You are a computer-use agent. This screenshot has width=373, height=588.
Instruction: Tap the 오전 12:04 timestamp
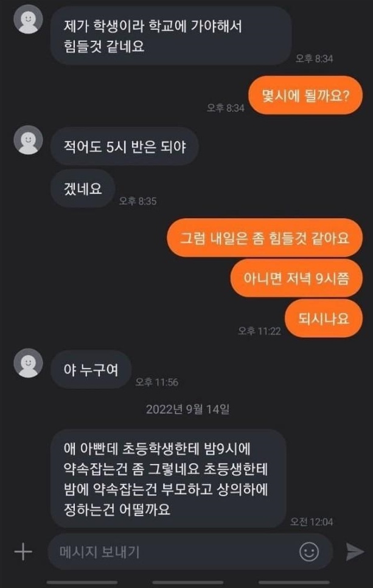click(312, 521)
